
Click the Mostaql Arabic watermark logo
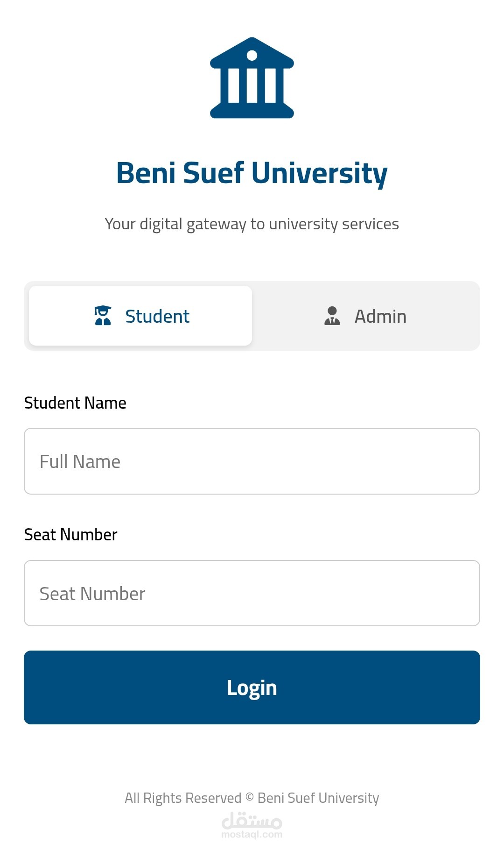coord(252,820)
